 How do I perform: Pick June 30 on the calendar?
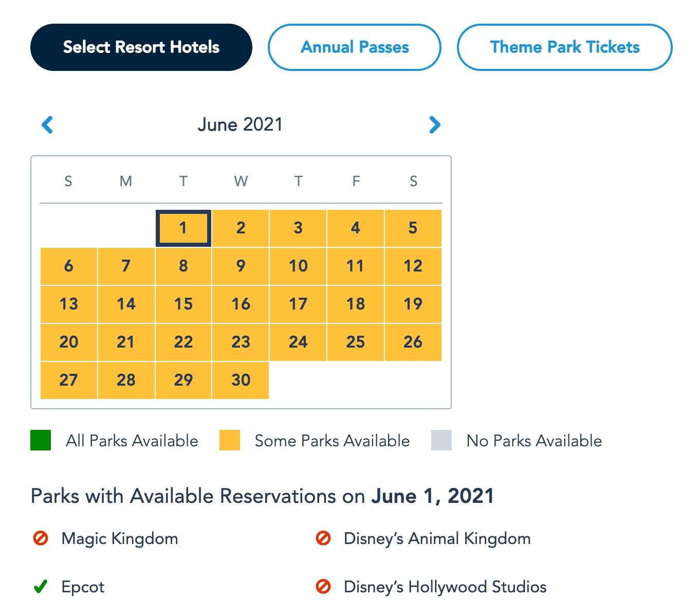click(241, 381)
